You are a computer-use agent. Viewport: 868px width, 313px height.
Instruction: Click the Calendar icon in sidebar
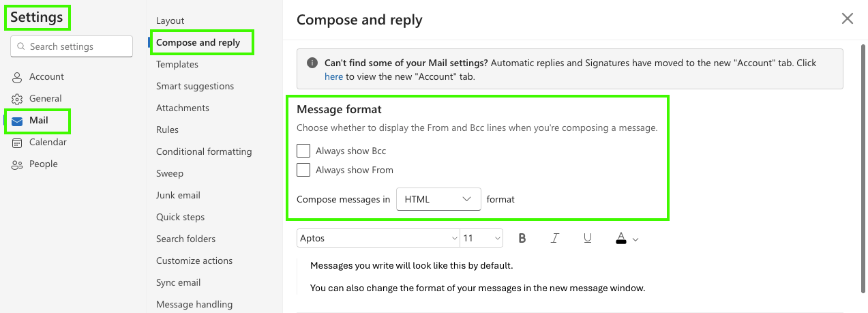coord(17,143)
